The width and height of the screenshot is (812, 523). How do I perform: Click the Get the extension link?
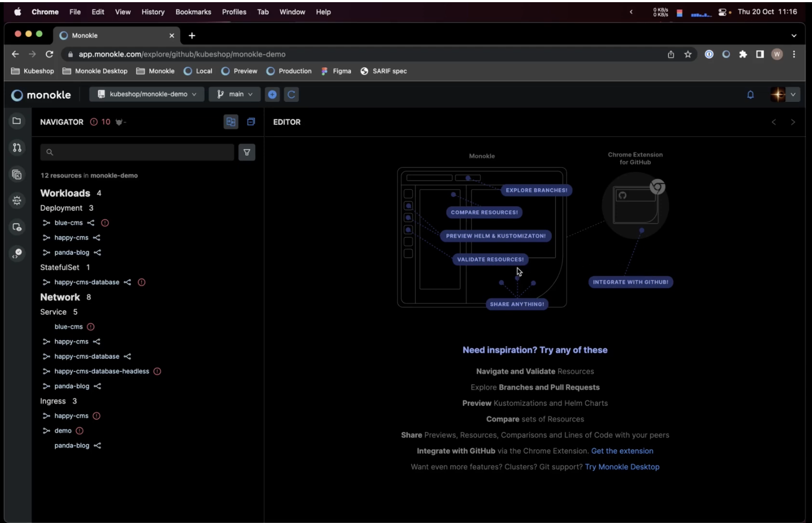pyautogui.click(x=622, y=451)
